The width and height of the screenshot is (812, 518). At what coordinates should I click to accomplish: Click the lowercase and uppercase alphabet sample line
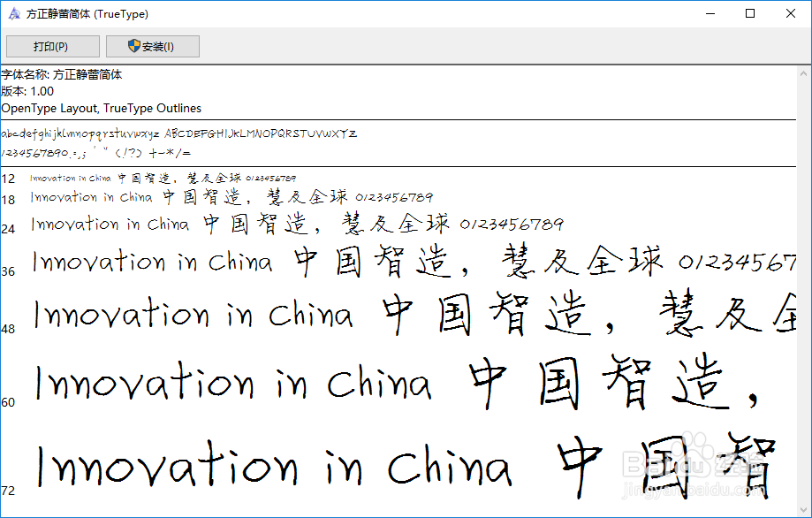178,133
